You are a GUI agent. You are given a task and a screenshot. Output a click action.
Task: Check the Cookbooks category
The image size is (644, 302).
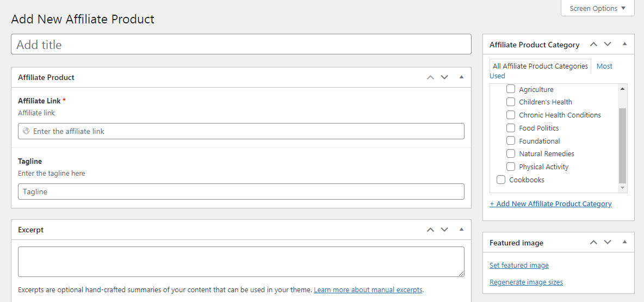(x=500, y=180)
